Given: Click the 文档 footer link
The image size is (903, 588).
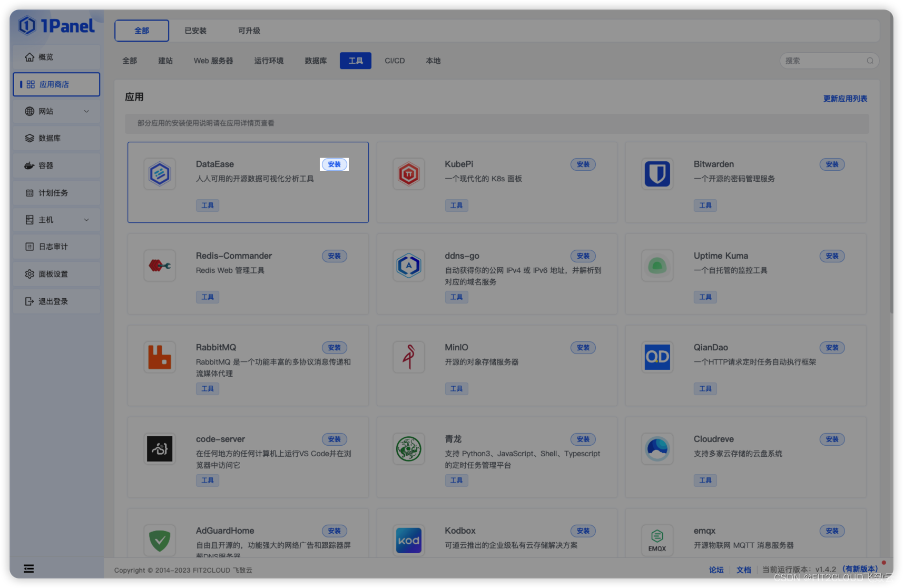Looking at the screenshot, I should 743,570.
